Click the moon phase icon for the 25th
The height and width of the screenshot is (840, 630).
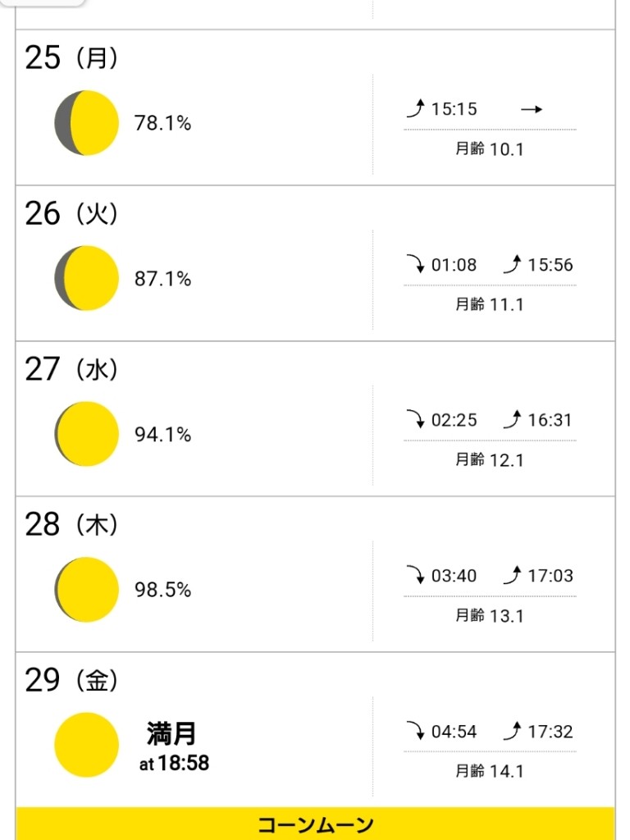coord(86,123)
